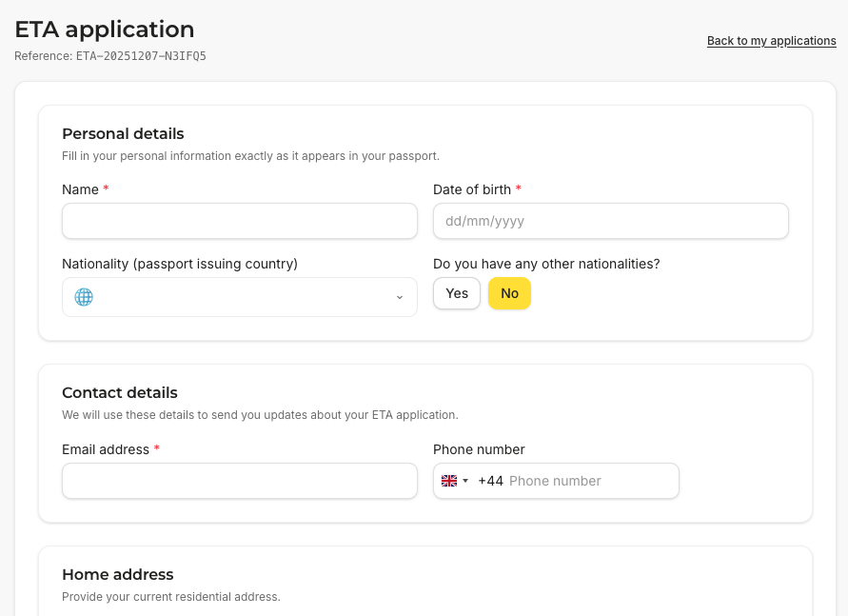Click the Email address label

[x=106, y=449]
